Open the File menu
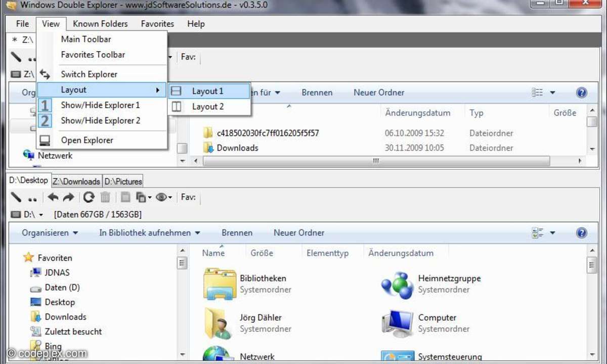The image size is (607, 364). point(22,24)
